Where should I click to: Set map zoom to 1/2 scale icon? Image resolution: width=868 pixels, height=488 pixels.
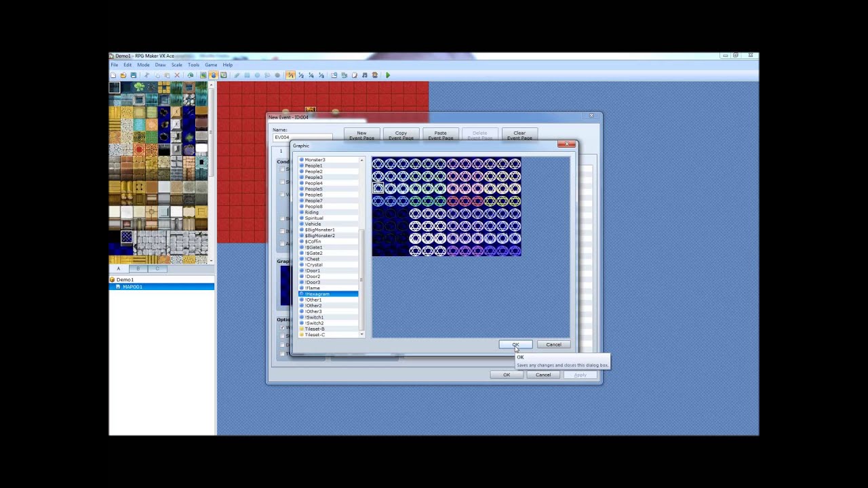tap(301, 75)
